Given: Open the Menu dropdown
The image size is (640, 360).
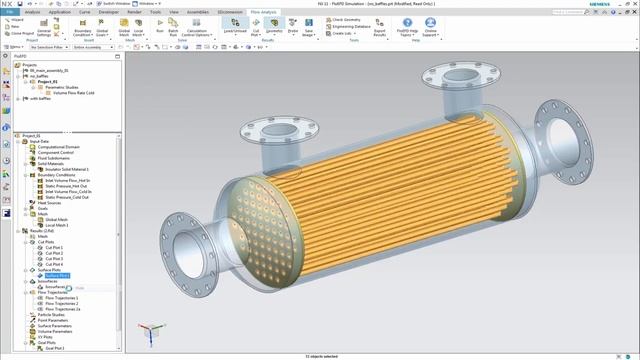Looking at the screenshot, I should point(14,47).
